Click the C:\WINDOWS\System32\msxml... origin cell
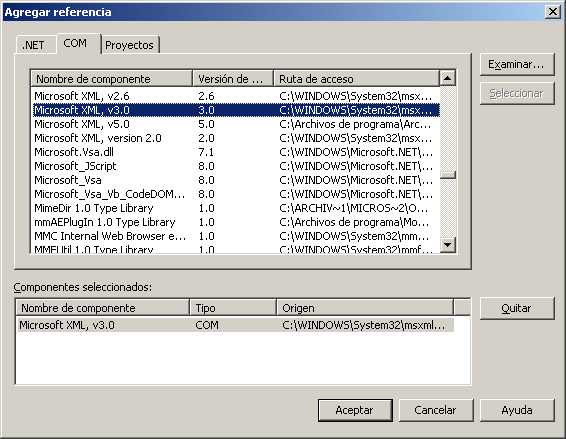The image size is (566, 439). click(x=363, y=325)
